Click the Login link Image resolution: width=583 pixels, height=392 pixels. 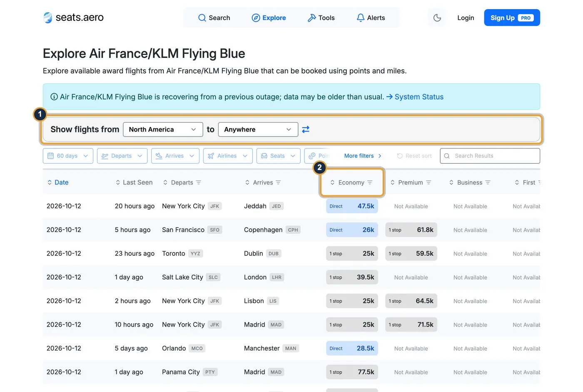click(x=466, y=18)
